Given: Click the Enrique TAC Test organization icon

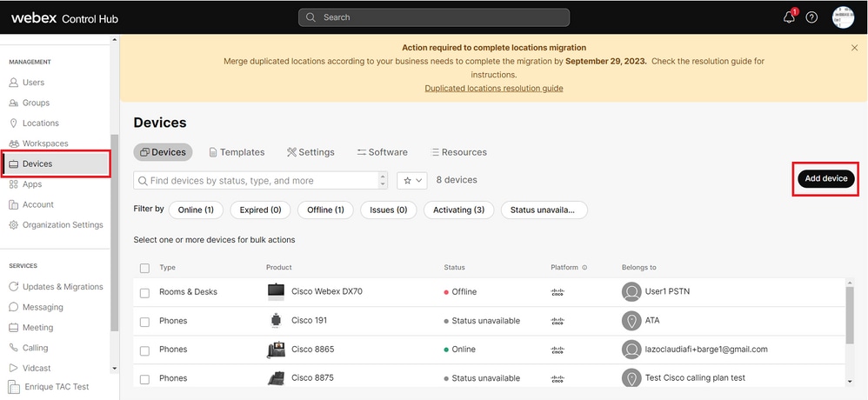Looking at the screenshot, I should click(x=14, y=387).
